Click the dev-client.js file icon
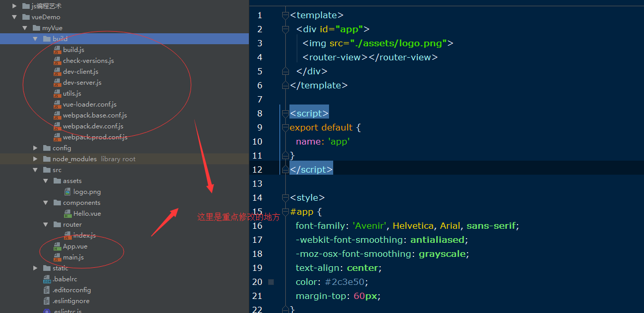644x313 pixels. 57,72
